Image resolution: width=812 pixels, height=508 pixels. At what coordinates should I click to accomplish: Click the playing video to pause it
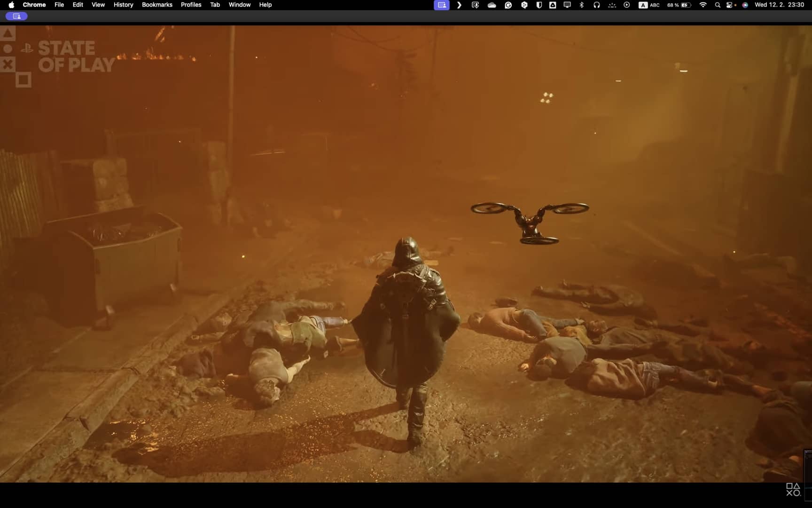406,254
